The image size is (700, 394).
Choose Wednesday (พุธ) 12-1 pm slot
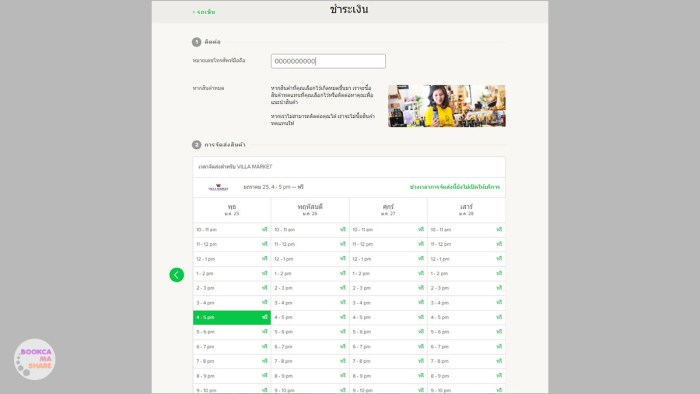tap(232, 259)
